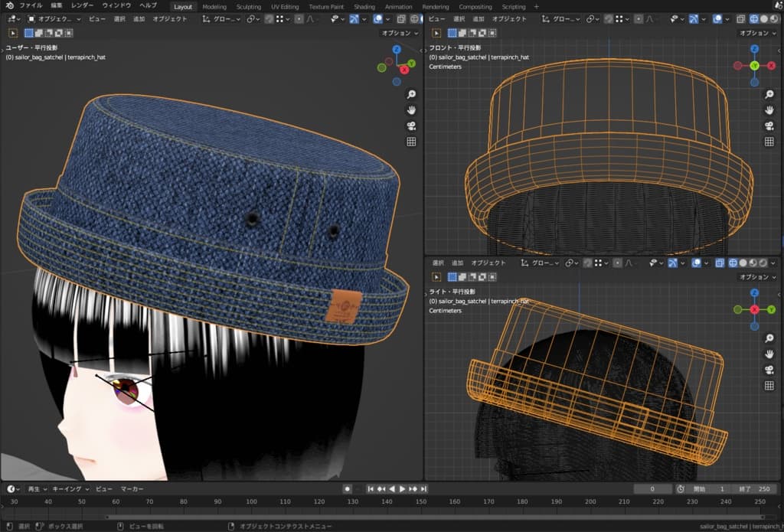Toggle camera view icon in main viewport

pyautogui.click(x=411, y=126)
